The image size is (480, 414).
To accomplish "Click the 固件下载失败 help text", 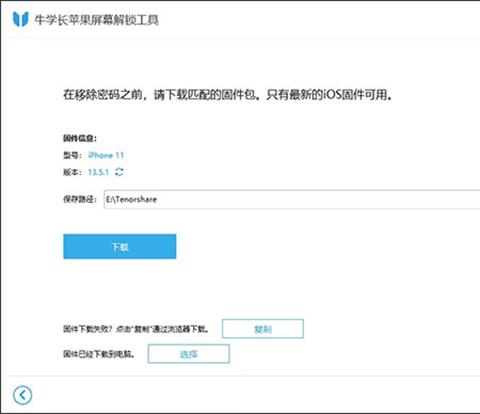I will click(x=136, y=329).
